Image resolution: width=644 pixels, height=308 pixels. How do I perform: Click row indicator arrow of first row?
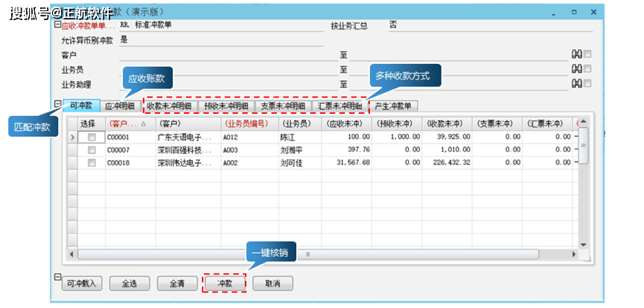(73, 136)
